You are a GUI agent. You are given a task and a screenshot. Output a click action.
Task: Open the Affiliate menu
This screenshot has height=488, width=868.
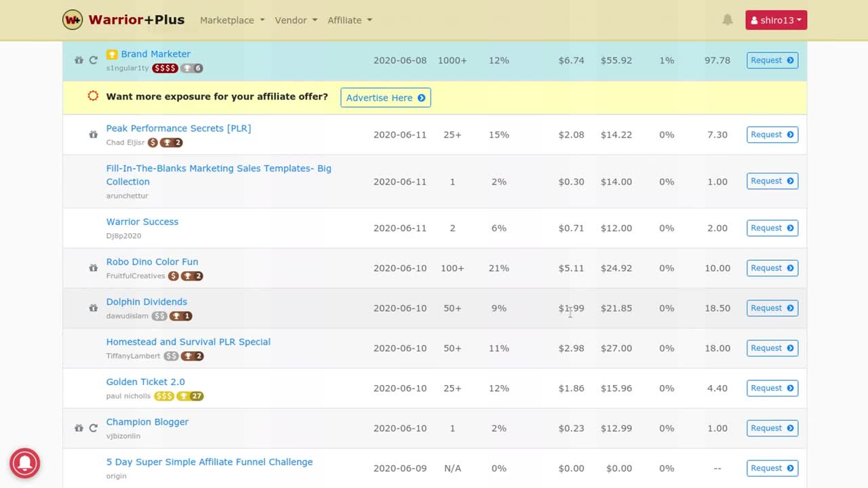349,20
